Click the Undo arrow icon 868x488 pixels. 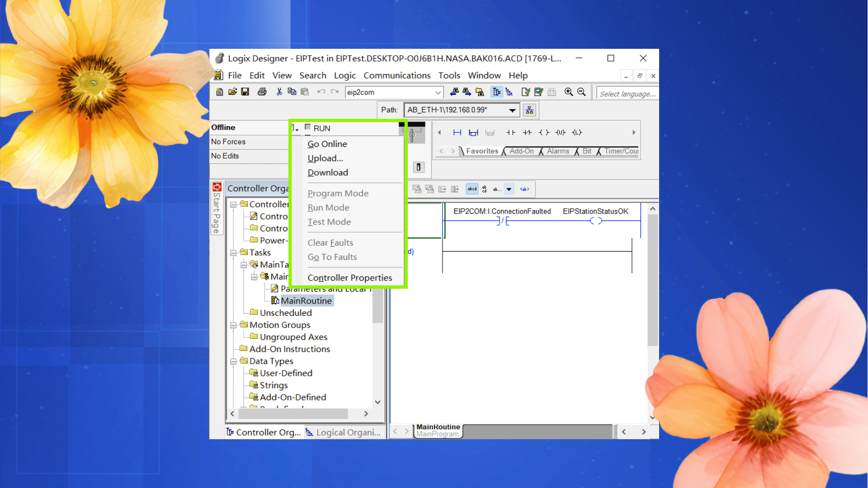(x=321, y=92)
